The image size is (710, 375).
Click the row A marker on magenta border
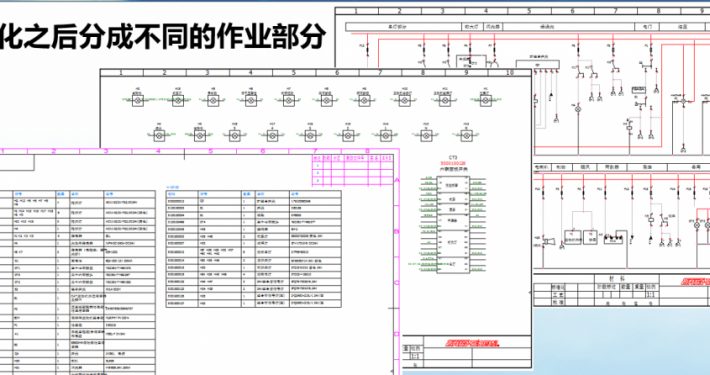pyautogui.click(x=398, y=180)
